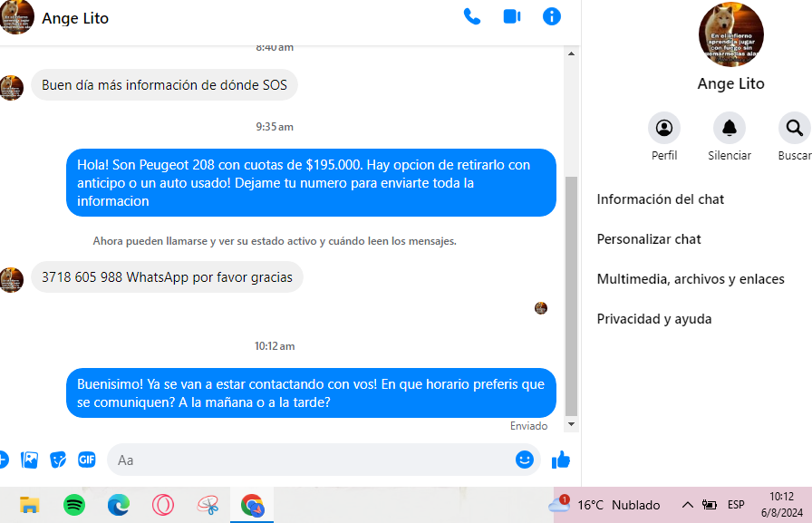Send a thumbs-up like
This screenshot has height=523, width=812.
coord(561,460)
